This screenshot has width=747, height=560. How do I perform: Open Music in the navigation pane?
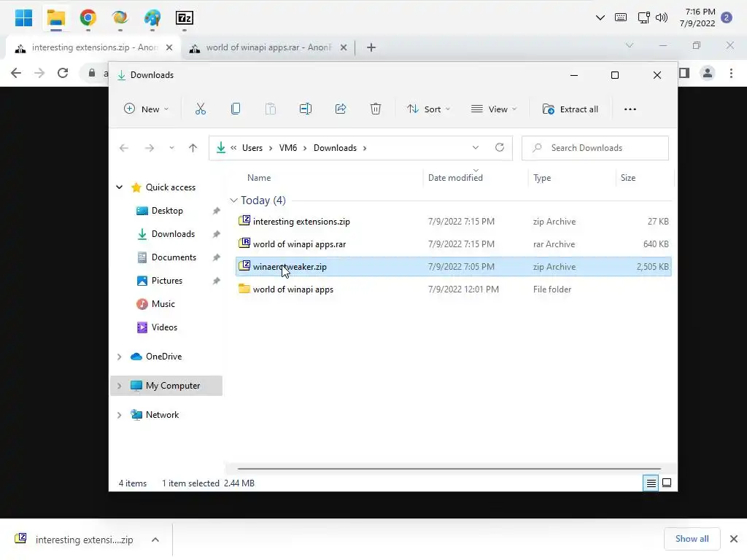163,304
